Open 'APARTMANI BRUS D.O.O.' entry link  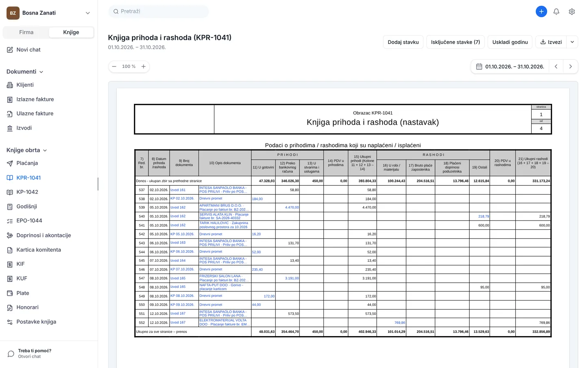pyautogui.click(x=224, y=207)
